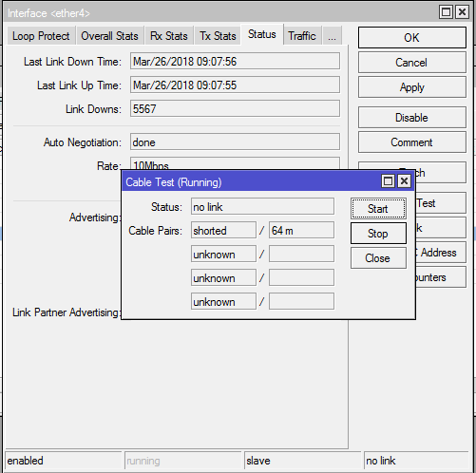Disable the ether4 interface
Image resolution: width=476 pixels, height=473 pixels.
(x=411, y=118)
